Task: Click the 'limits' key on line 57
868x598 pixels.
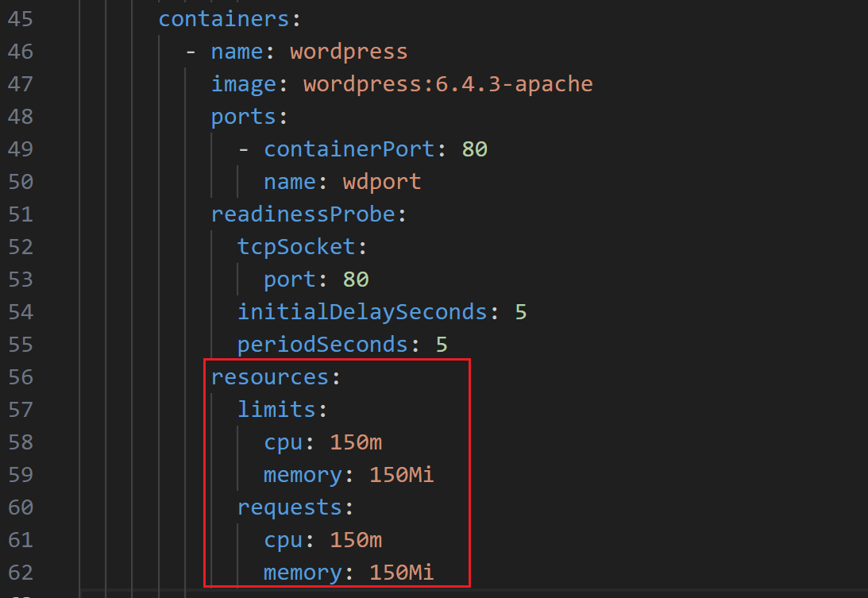Action: click(276, 410)
